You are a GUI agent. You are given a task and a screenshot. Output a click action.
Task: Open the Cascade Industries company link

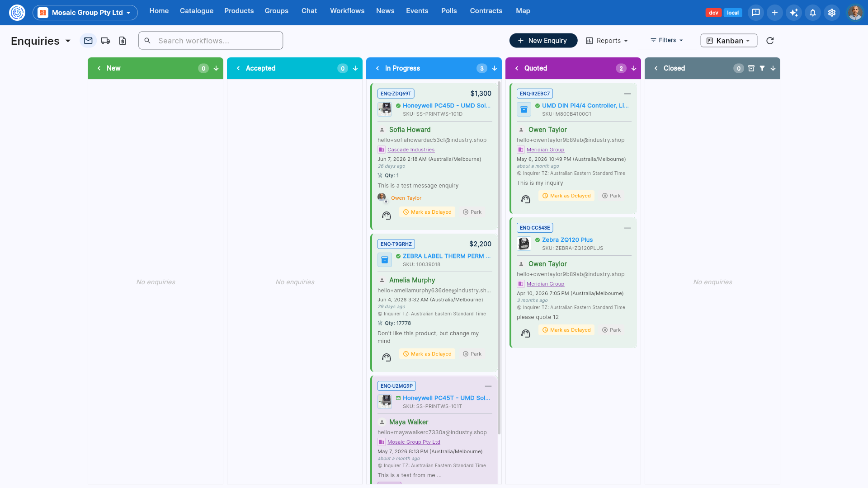click(410, 150)
